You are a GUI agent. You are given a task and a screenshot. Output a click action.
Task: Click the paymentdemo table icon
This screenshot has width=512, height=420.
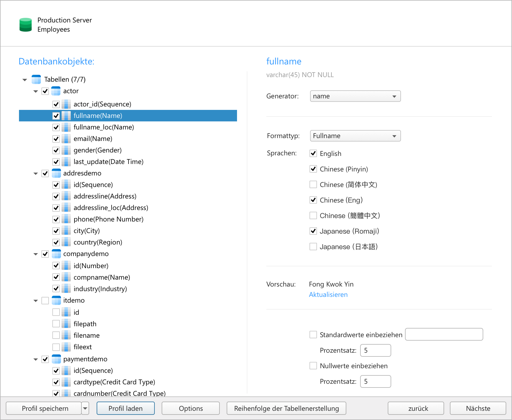56,359
